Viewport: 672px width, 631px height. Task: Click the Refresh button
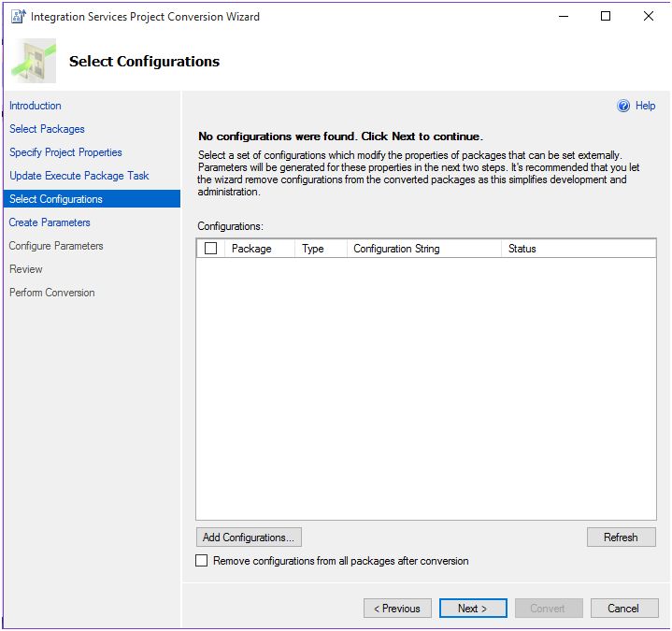coord(621,538)
